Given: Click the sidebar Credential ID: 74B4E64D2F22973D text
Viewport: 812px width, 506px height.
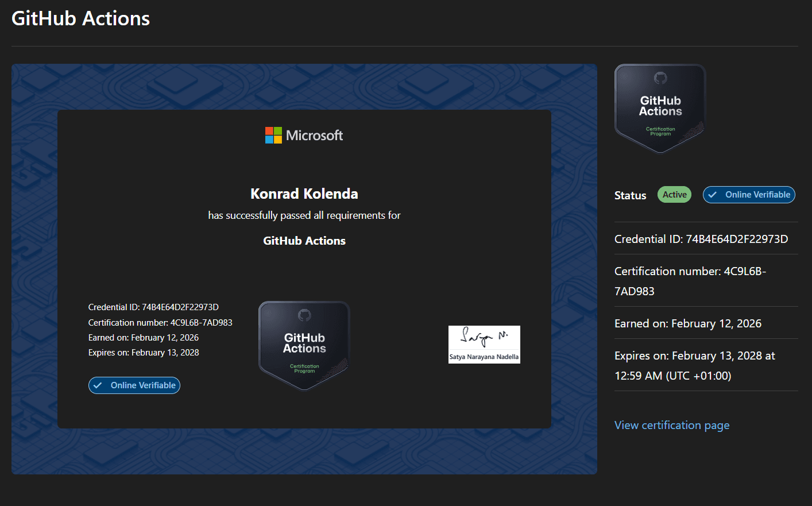Looking at the screenshot, I should point(701,239).
